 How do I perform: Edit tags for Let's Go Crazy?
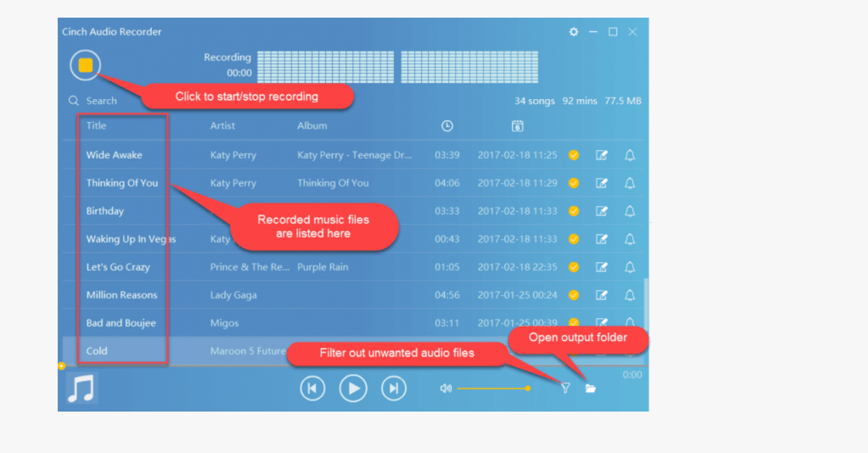[602, 267]
